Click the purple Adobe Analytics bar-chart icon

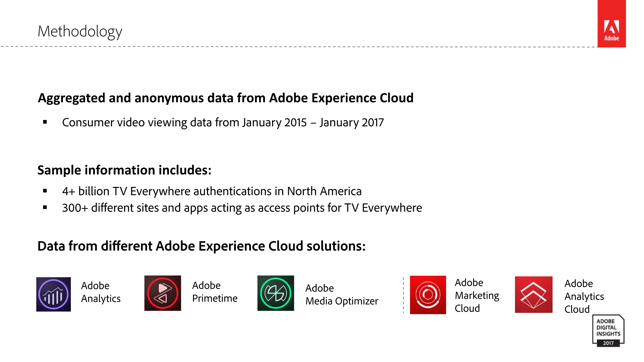(53, 294)
